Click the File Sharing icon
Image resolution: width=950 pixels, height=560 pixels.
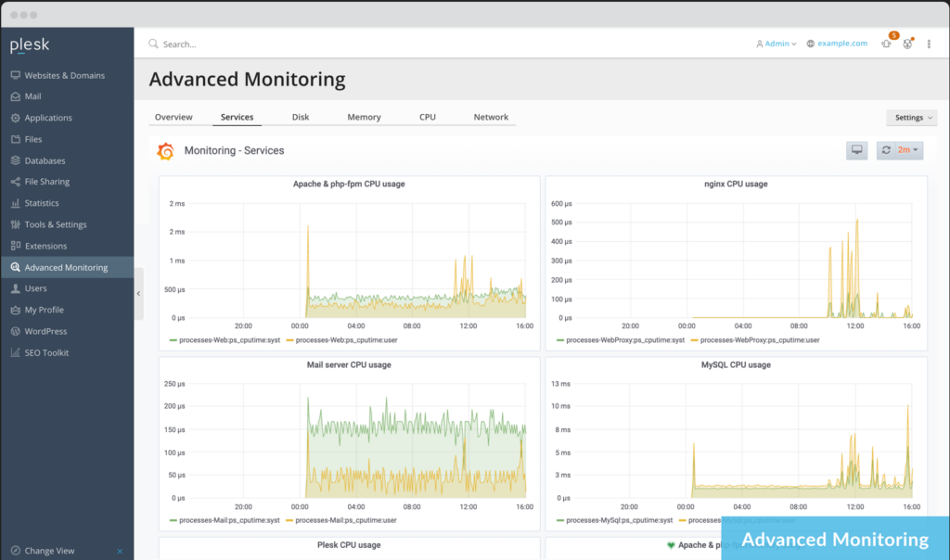15,182
